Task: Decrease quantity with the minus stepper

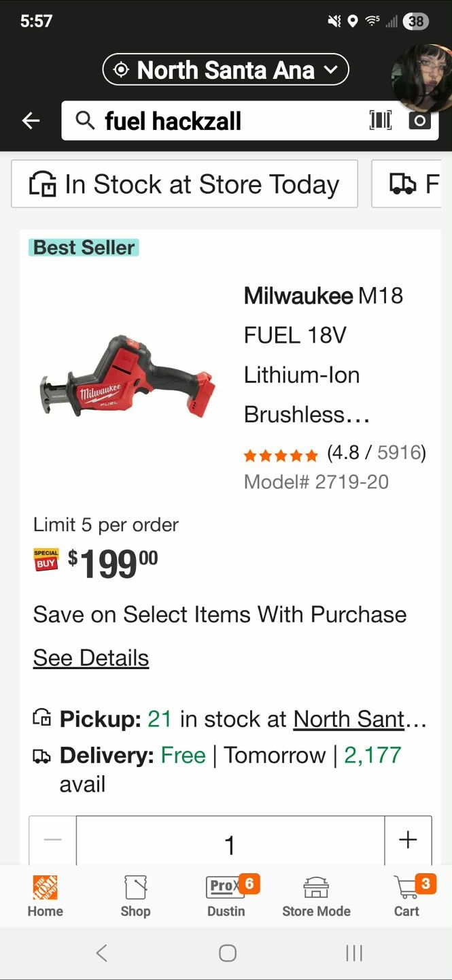Action: (x=52, y=840)
